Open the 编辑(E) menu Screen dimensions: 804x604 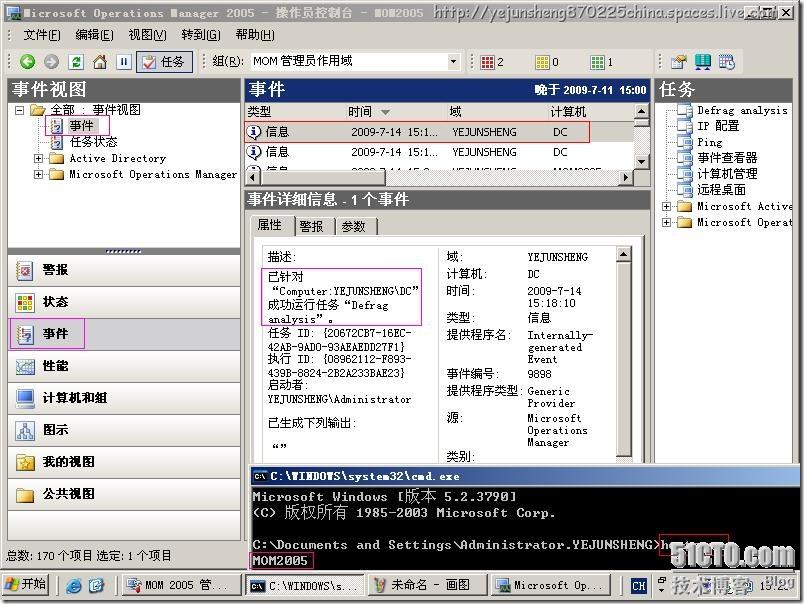94,35
